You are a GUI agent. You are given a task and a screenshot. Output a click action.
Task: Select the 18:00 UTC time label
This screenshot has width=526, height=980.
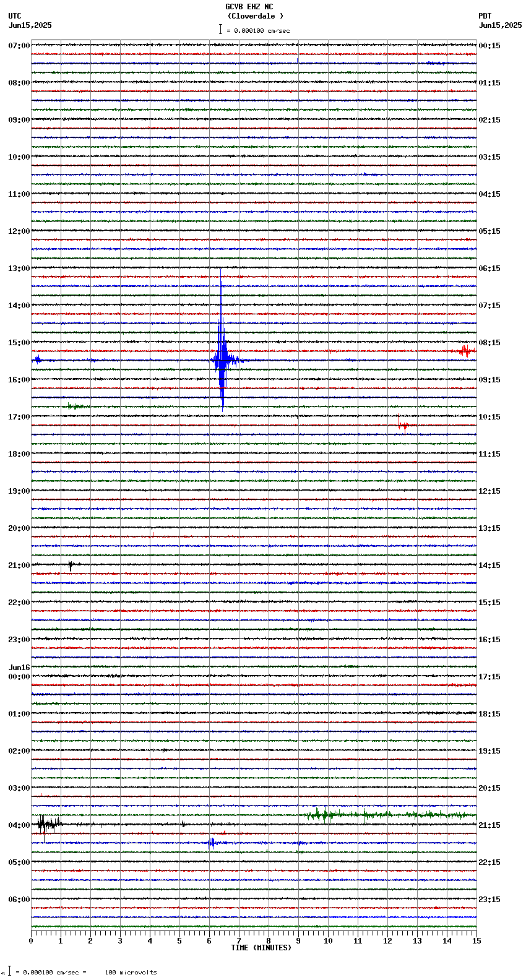pos(19,454)
